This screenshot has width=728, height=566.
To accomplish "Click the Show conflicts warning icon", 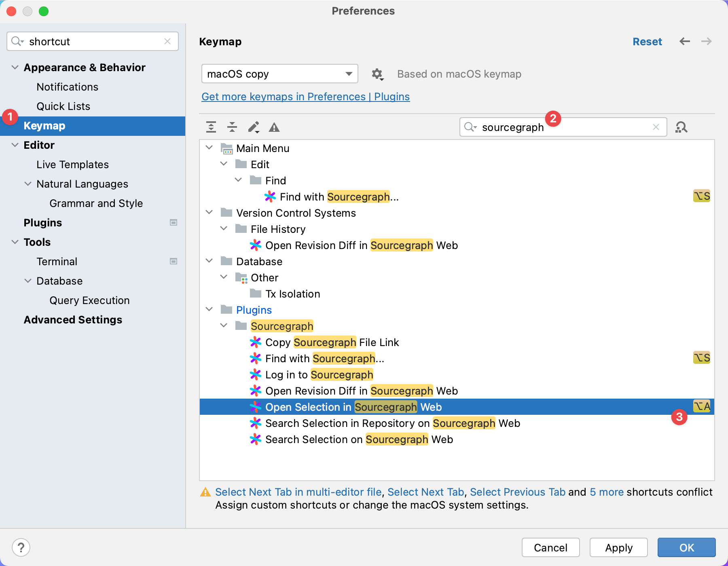I will (274, 127).
